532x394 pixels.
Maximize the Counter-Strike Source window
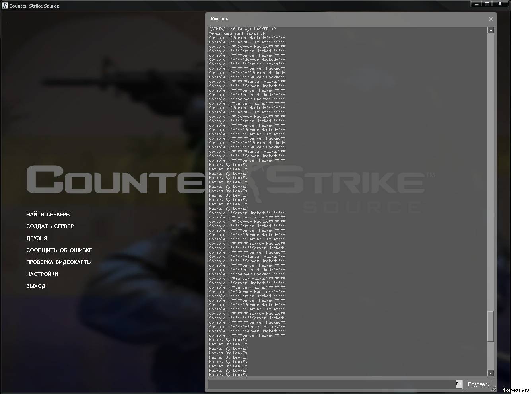(x=487, y=4)
